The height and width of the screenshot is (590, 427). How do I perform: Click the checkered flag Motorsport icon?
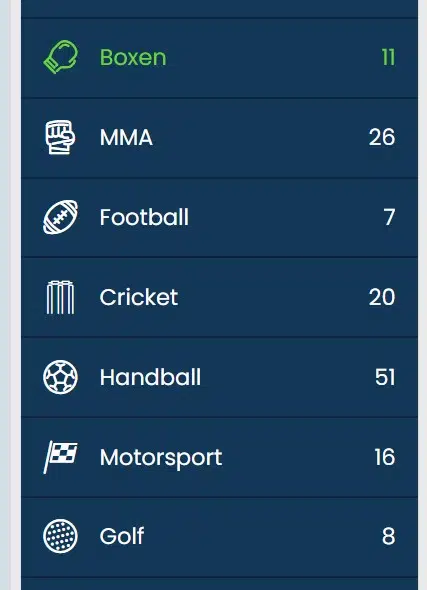[x=61, y=457]
